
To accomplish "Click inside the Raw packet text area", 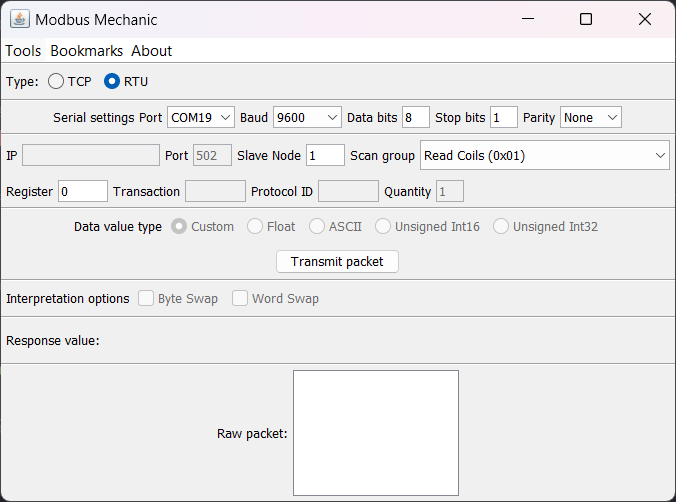I will 376,433.
